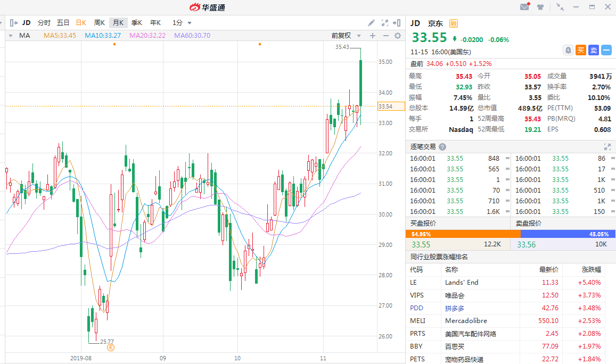
Task: Open the mail messages icon
Action: tap(525, 7)
